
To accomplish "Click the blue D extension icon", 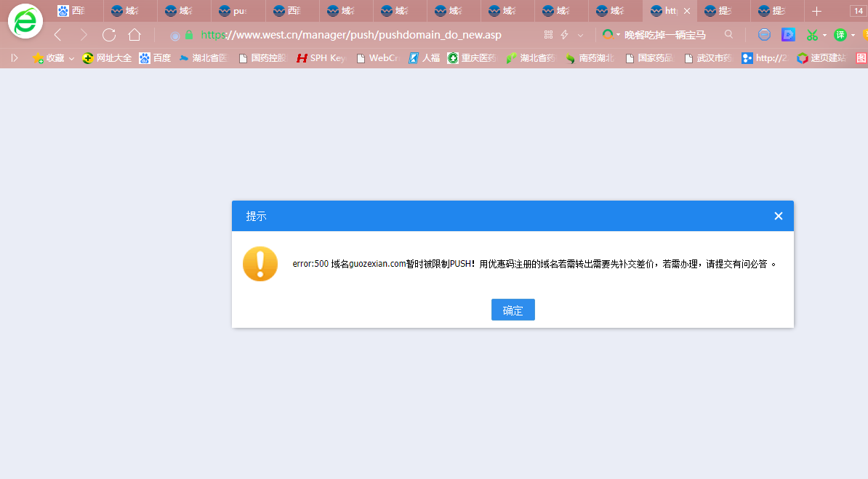I will tap(789, 34).
